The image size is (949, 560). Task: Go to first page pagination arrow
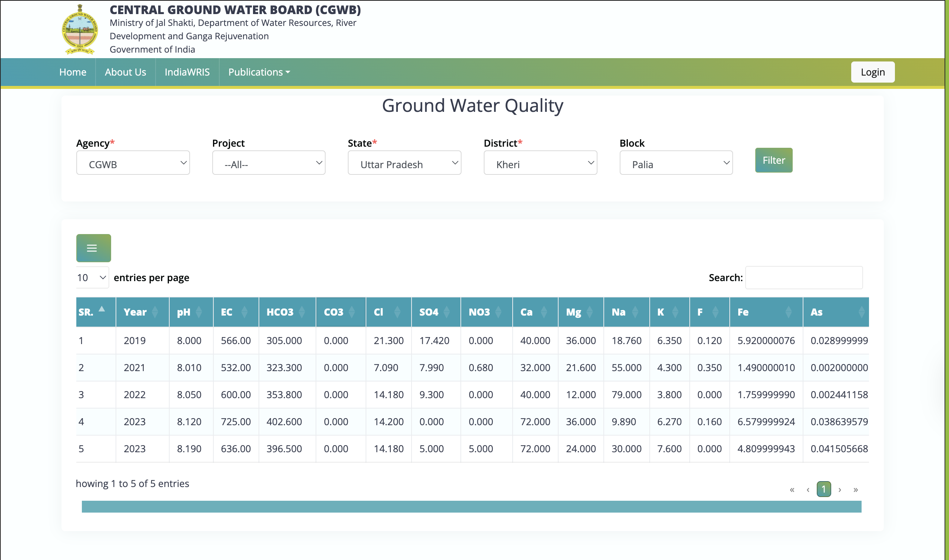point(792,489)
